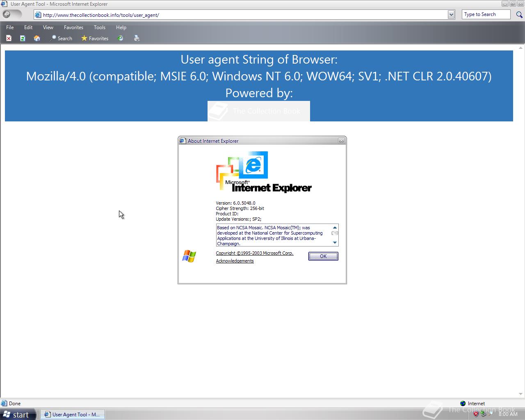Open the Search pane from the toolbar

[x=61, y=38]
